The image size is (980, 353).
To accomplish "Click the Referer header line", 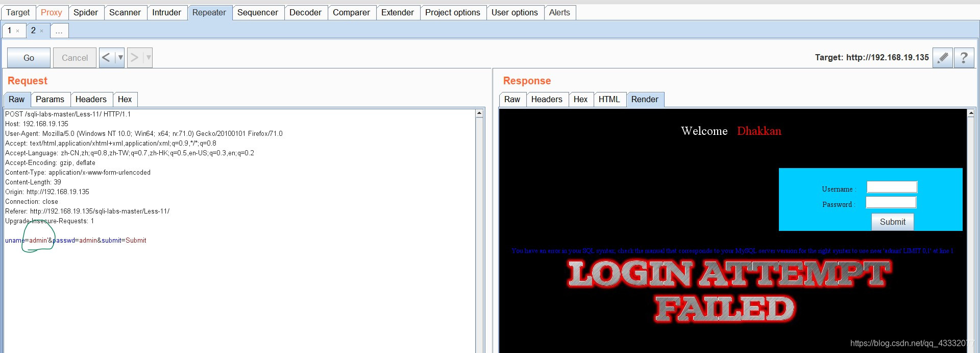I will (x=87, y=211).
